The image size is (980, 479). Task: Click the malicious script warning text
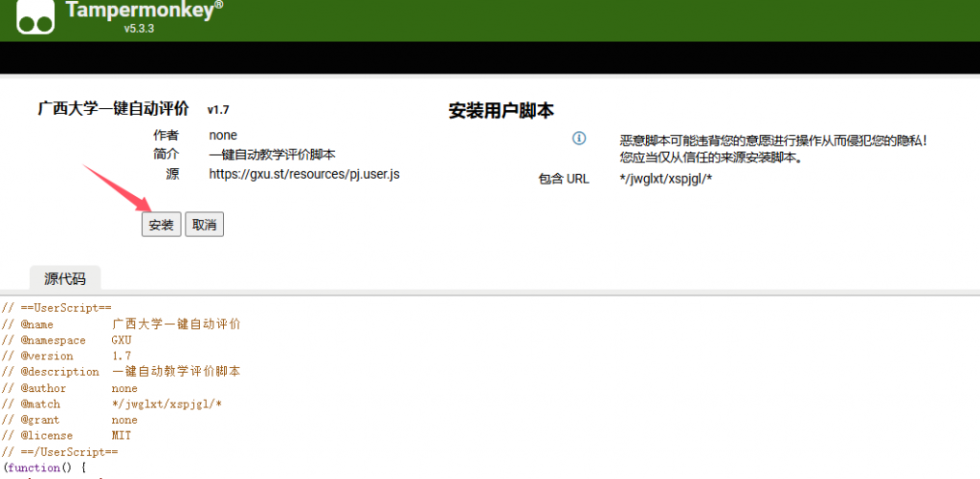773,140
